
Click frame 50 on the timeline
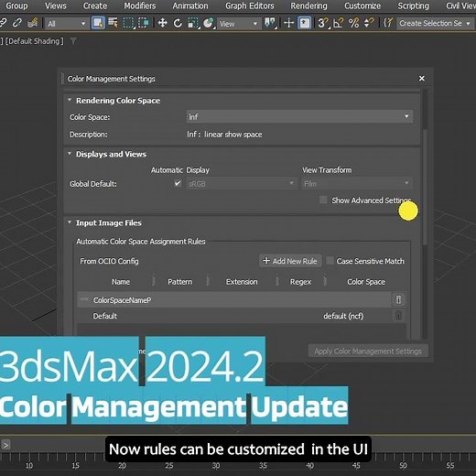[403, 466]
